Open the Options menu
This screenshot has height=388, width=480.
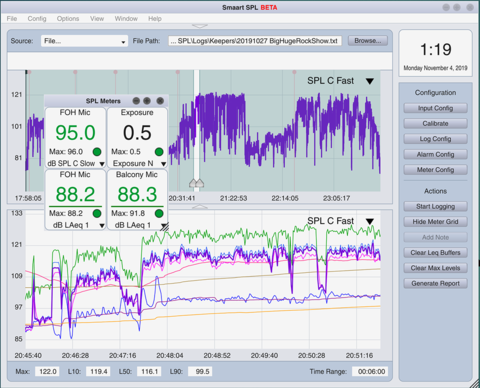coord(68,19)
